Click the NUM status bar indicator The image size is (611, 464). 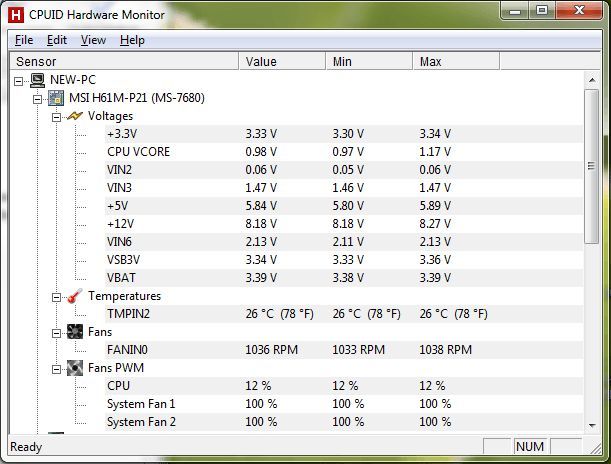(530, 446)
